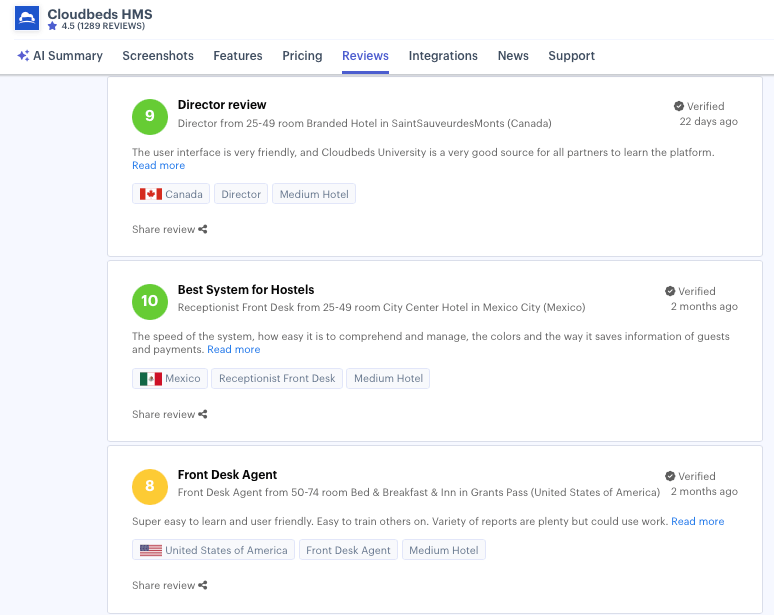The width and height of the screenshot is (774, 615).
Task: Open the Support tab
Action: (x=572, y=56)
